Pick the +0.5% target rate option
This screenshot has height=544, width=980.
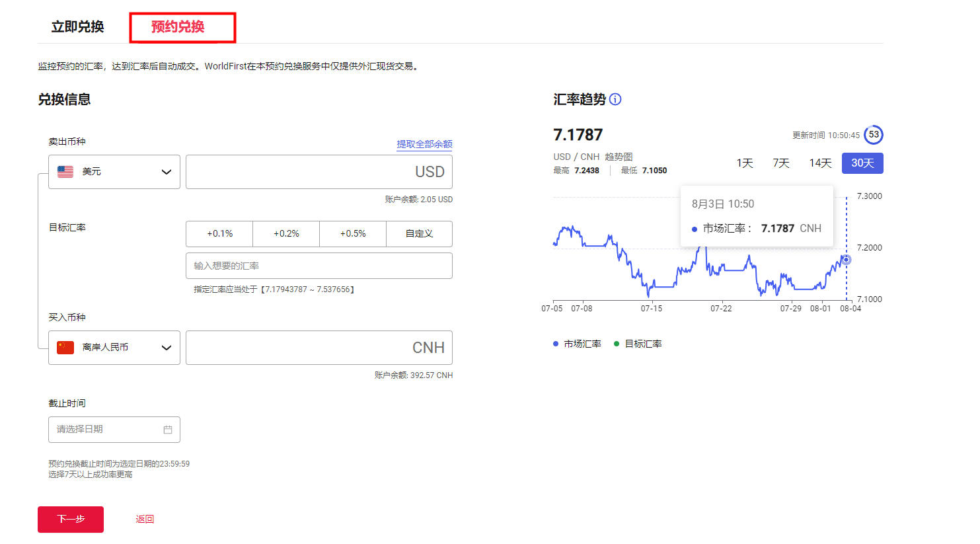353,234
